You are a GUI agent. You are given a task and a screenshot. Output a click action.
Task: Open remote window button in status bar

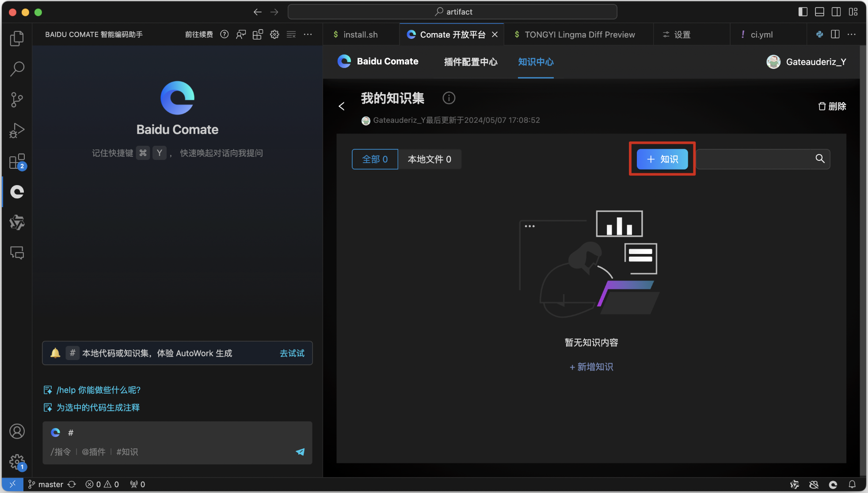point(12,484)
